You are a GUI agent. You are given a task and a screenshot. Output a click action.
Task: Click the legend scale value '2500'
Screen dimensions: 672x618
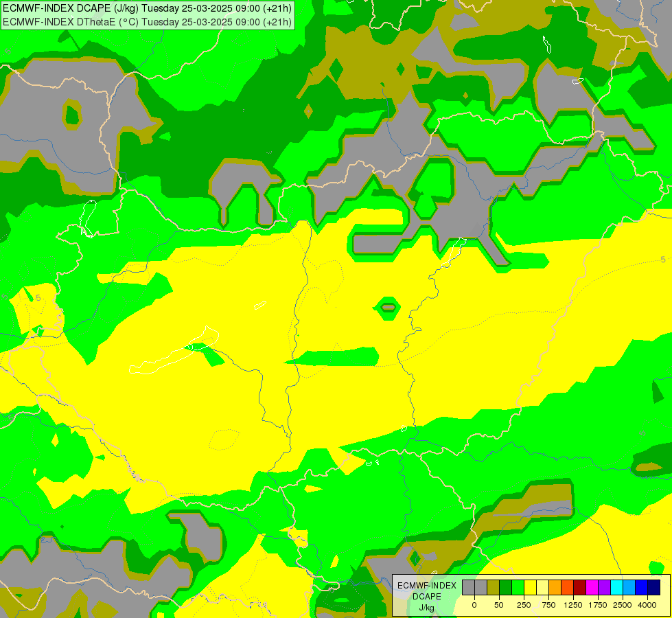(x=623, y=605)
